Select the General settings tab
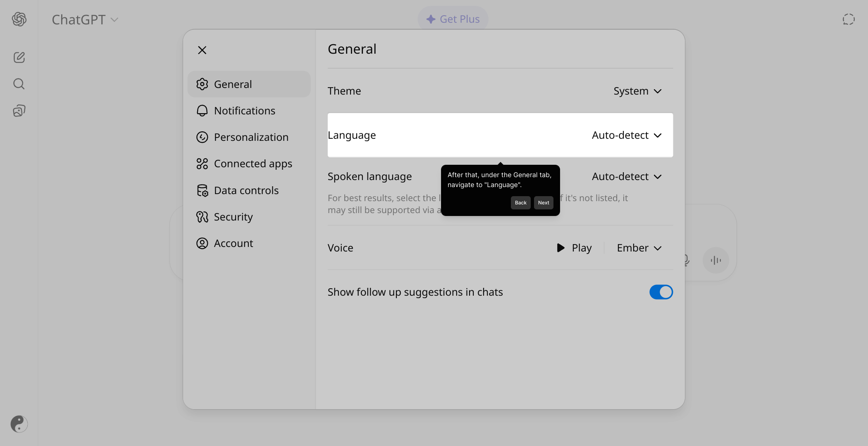 (249, 84)
